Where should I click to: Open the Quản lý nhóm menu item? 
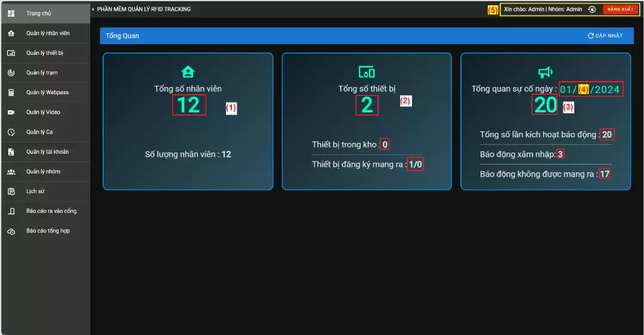[x=43, y=172]
